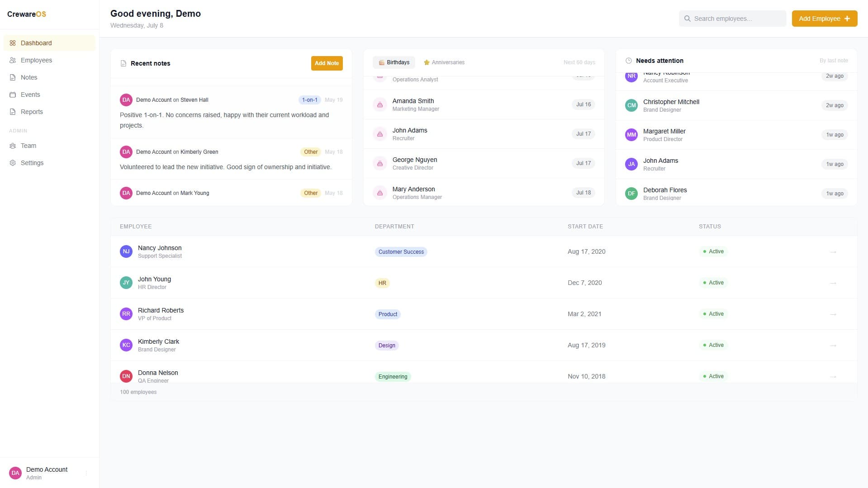Click George Nguyen birthday cake icon
The height and width of the screenshot is (488, 868).
click(380, 163)
